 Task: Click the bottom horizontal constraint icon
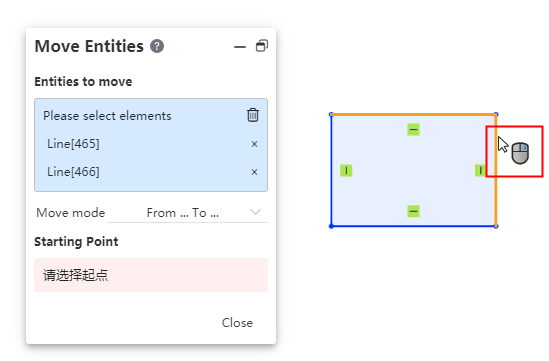tap(414, 211)
